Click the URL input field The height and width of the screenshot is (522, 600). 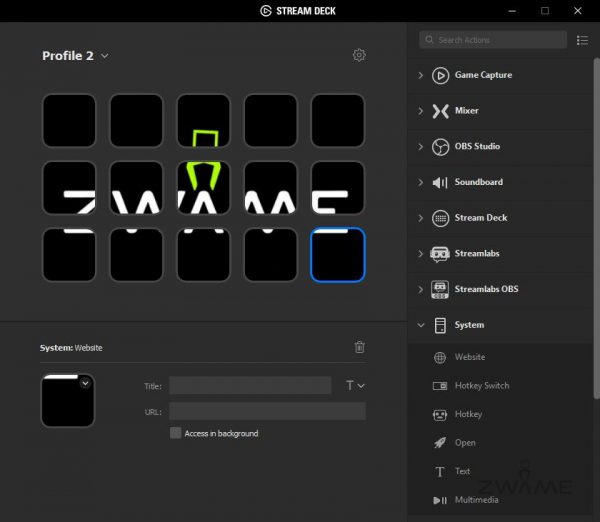(267, 411)
